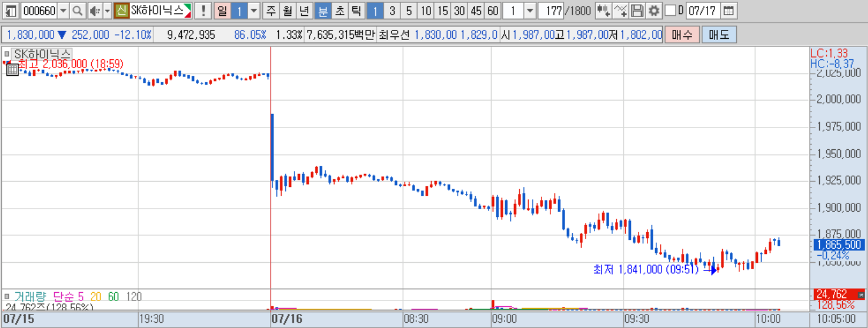Open the candlestick chart add icon
Image resolution: width=868 pixels, height=328 pixels.
[603, 11]
